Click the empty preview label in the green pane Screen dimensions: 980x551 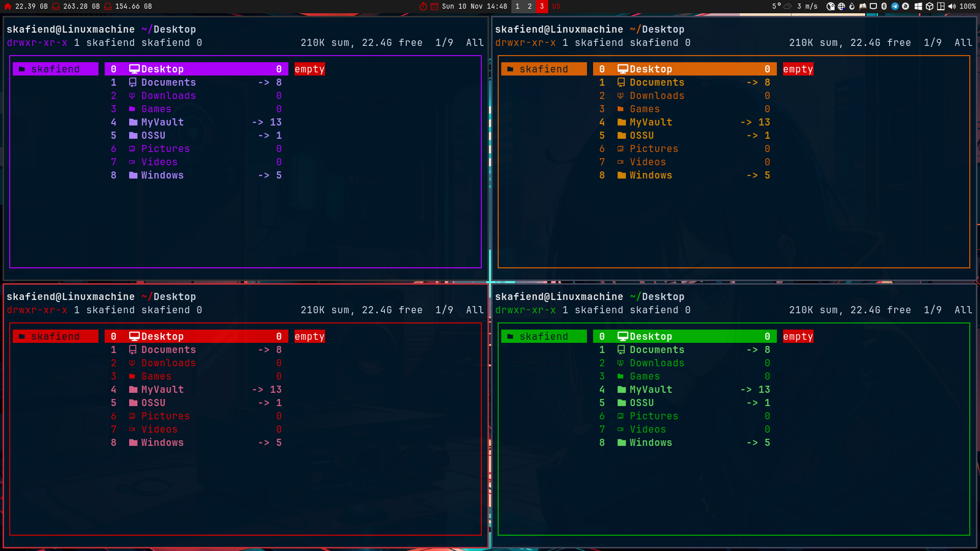pos(798,336)
